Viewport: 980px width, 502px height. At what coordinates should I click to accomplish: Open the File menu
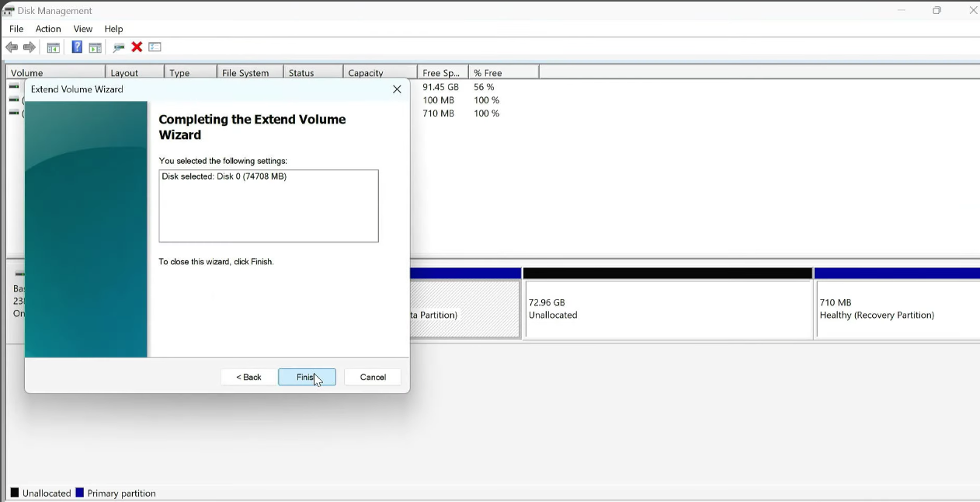(16, 29)
